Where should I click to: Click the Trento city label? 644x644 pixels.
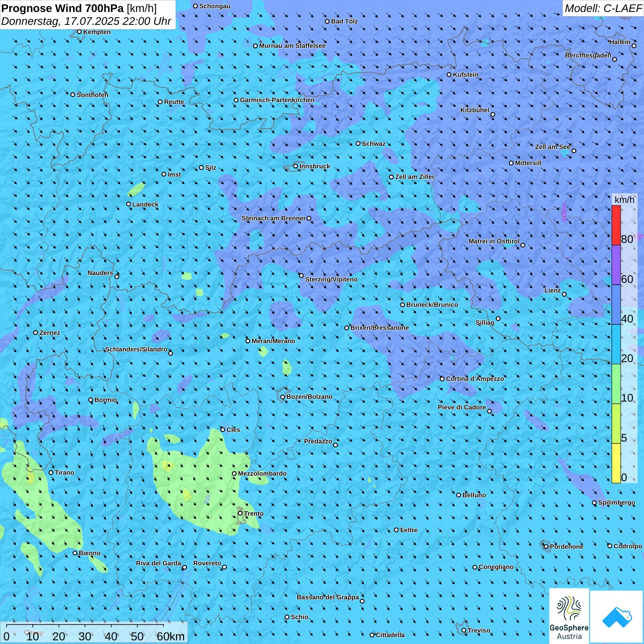(254, 513)
